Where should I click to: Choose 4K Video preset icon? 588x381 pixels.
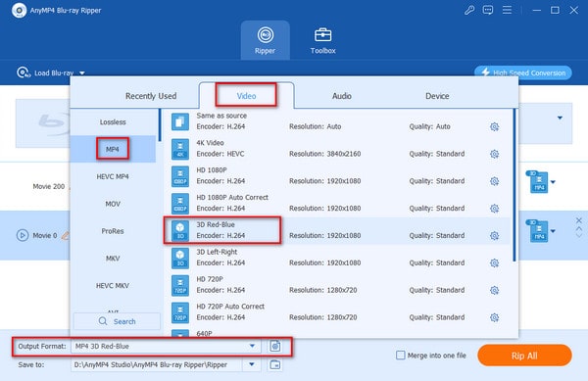pyautogui.click(x=180, y=149)
